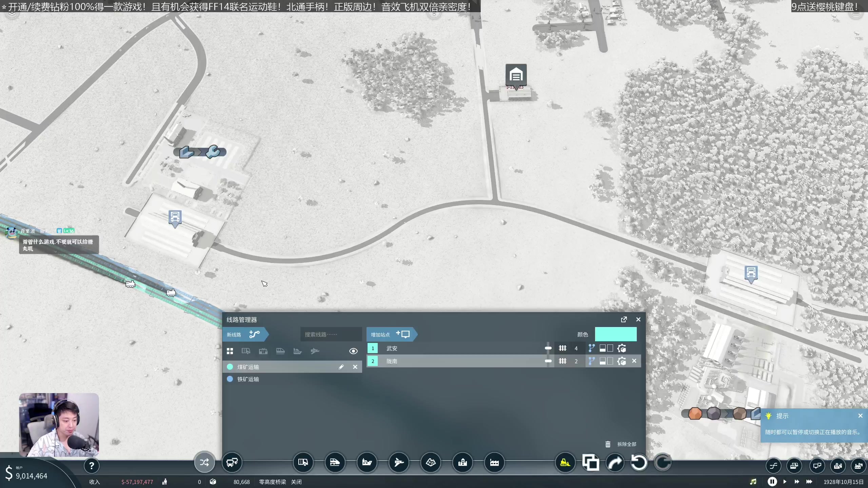Activate the yellow bulldozer tool
This screenshot has width=868, height=488.
pos(565,462)
